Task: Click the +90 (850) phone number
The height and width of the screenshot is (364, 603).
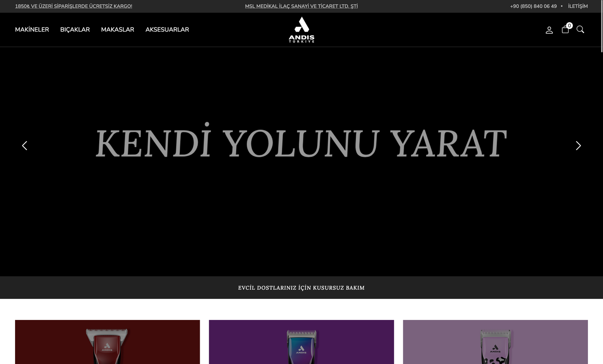Action: tap(533, 6)
